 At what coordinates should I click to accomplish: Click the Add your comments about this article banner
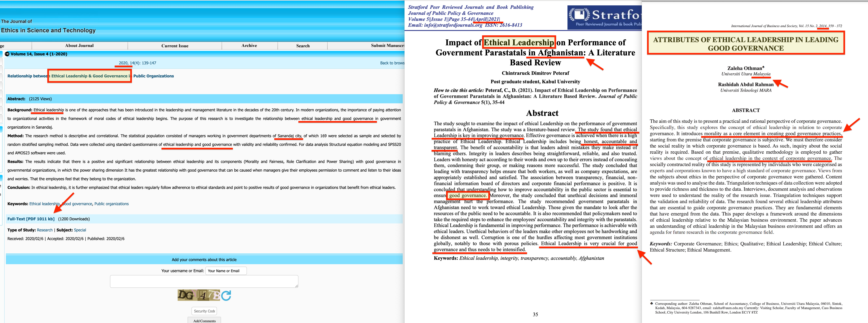tap(204, 260)
